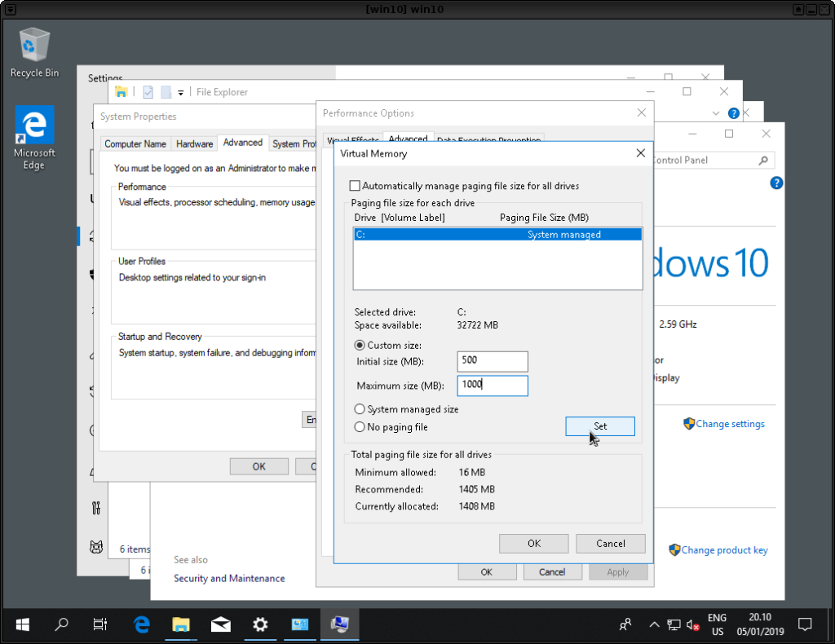Click the Apply button in Performance Options
Screen dimensions: 835x644
click(618, 572)
